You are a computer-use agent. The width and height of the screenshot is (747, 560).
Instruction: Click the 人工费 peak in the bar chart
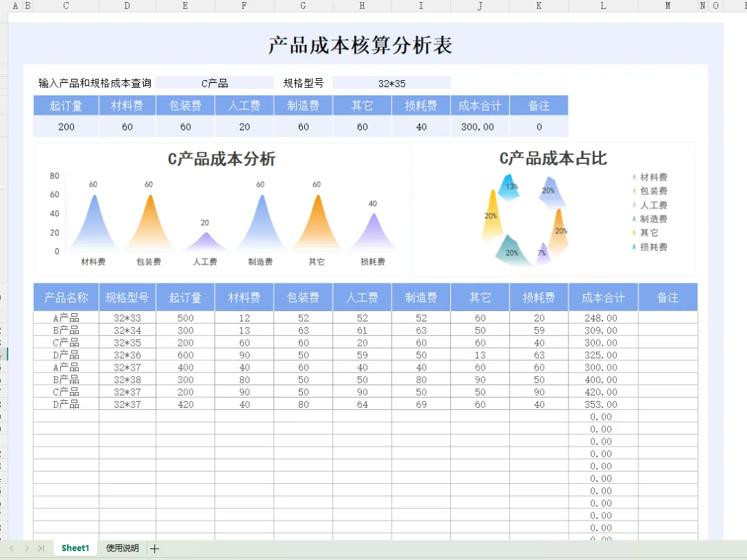205,241
